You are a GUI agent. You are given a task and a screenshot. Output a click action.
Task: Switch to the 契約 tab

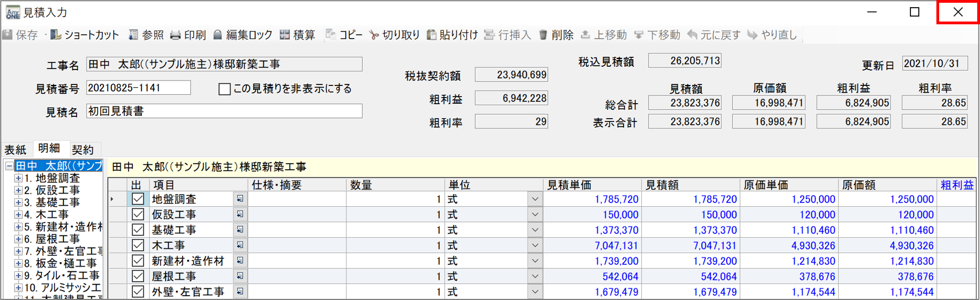point(83,149)
